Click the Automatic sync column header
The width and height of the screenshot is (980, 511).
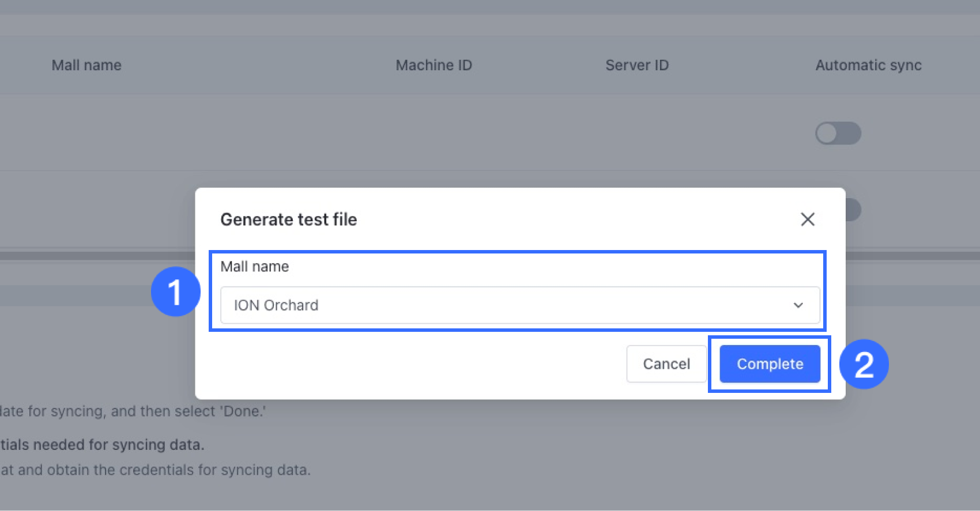coord(868,65)
